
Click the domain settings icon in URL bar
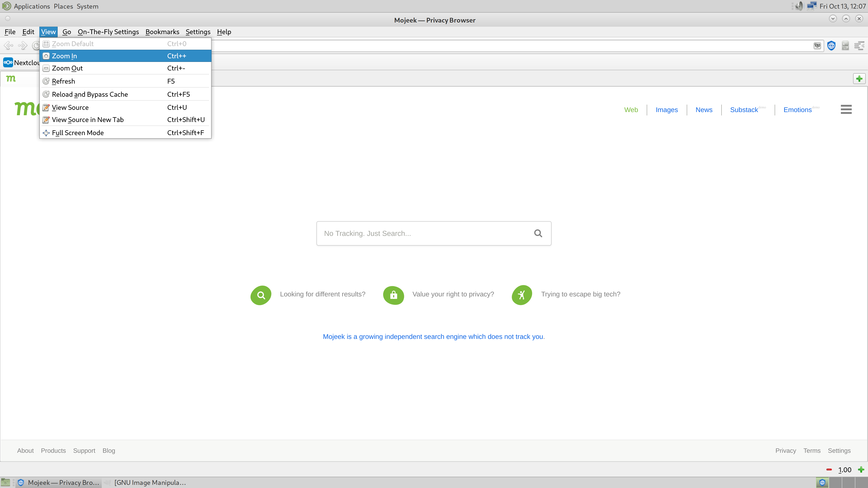pyautogui.click(x=817, y=45)
